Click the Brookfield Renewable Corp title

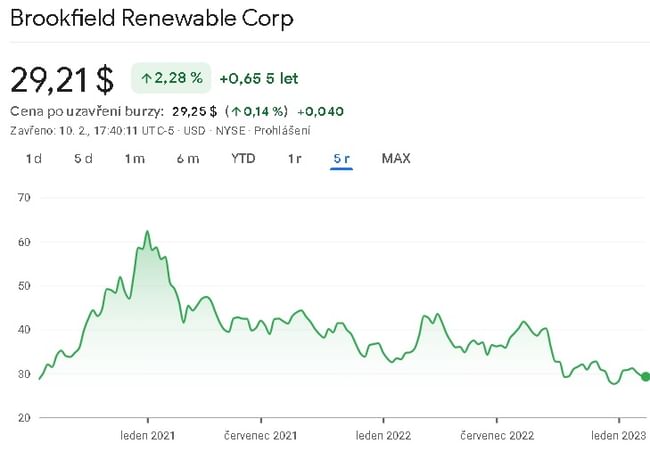(152, 19)
